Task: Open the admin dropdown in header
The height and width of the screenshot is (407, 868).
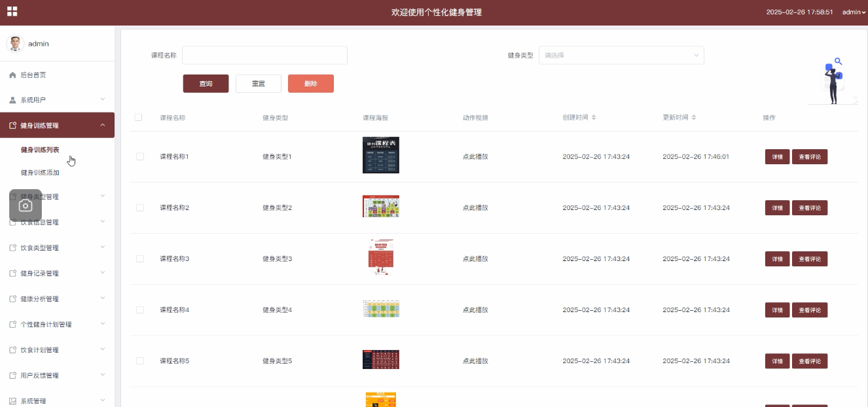Action: pyautogui.click(x=854, y=12)
